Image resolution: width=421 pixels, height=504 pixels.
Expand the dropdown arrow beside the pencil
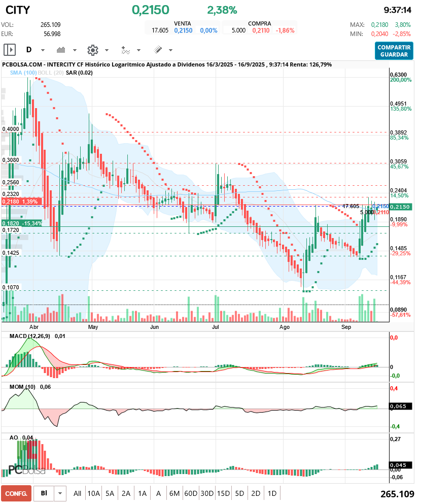[x=170, y=50]
